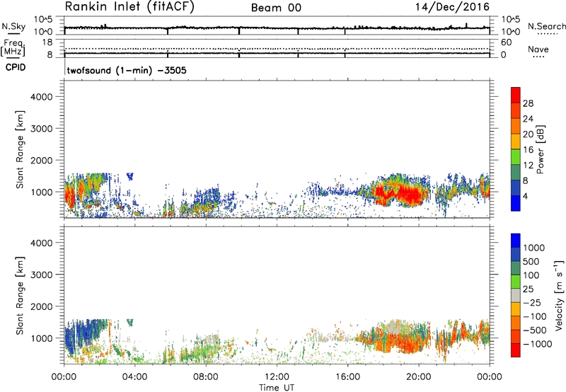The image size is (566, 392).
Task: Click the velocity value '1000' on colorbar
Action: pyautogui.click(x=534, y=248)
